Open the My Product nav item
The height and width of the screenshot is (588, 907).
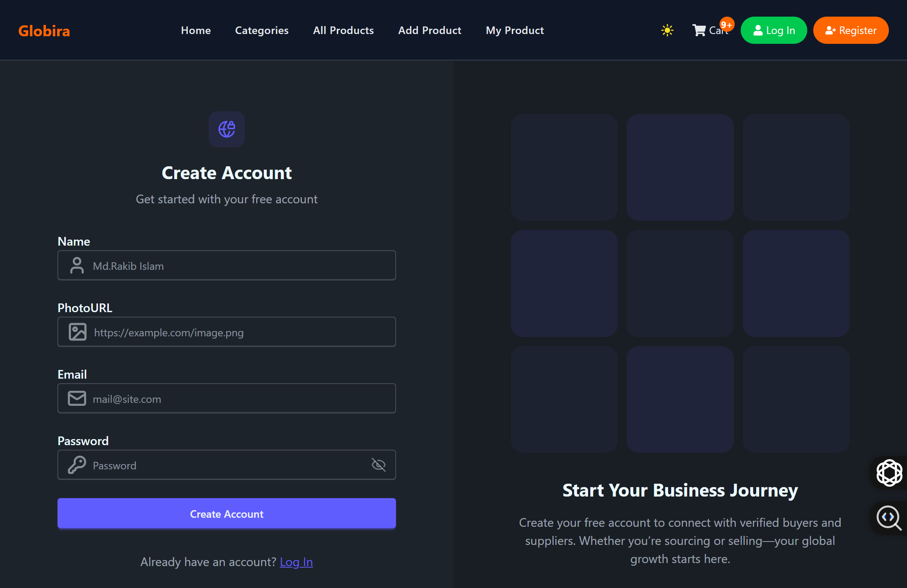coord(514,30)
